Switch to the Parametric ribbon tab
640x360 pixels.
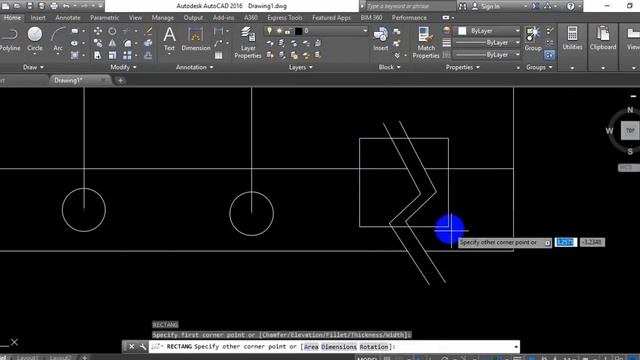[104, 18]
